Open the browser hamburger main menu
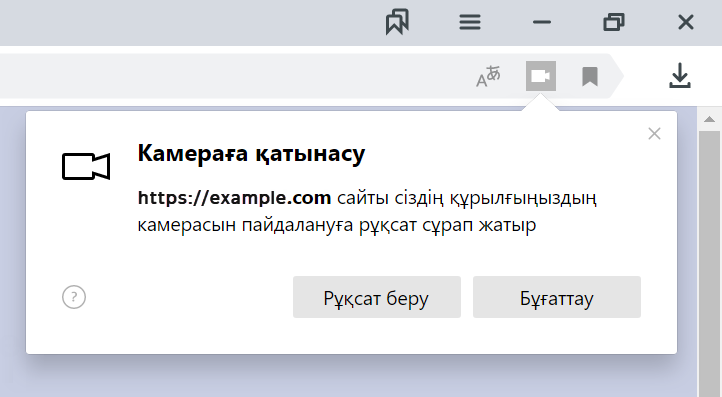Screen dimensions: 722x397 click(470, 22)
